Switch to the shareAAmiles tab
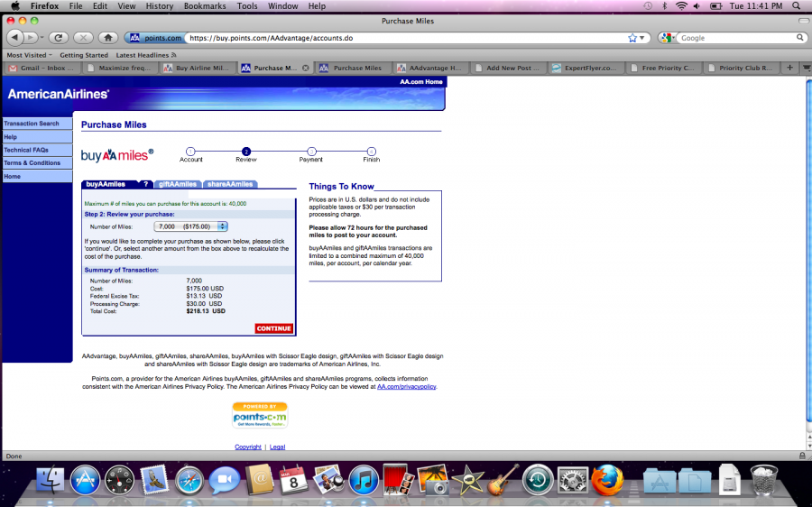This screenshot has height=507, width=812. pyautogui.click(x=230, y=184)
